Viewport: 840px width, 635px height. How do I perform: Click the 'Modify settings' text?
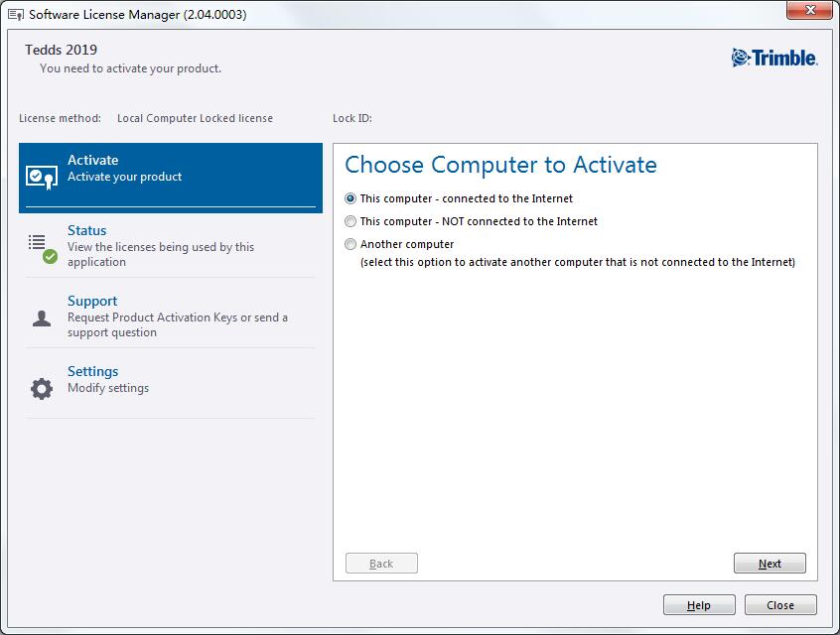click(x=108, y=388)
